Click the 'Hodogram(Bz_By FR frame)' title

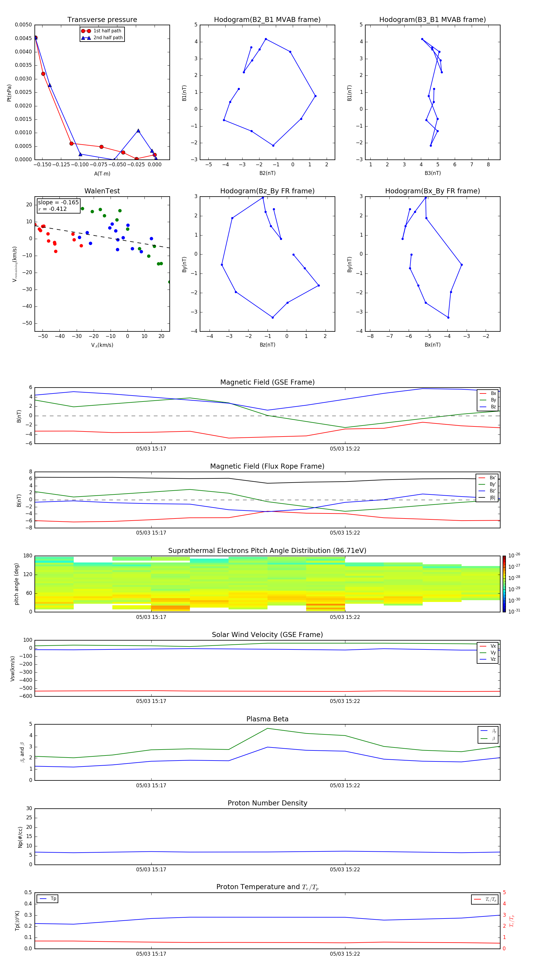[267, 191]
